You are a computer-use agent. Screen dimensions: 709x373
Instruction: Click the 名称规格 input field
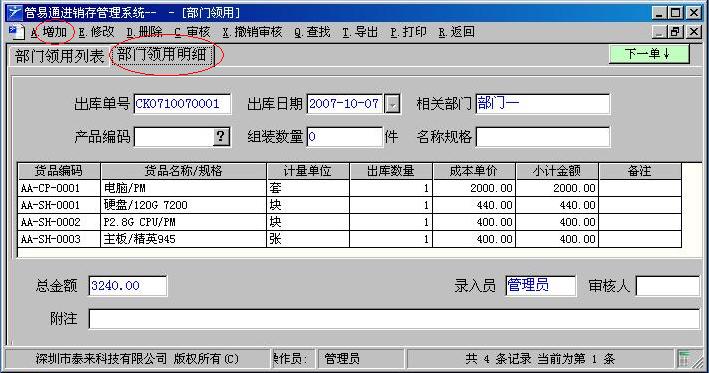click(543, 137)
